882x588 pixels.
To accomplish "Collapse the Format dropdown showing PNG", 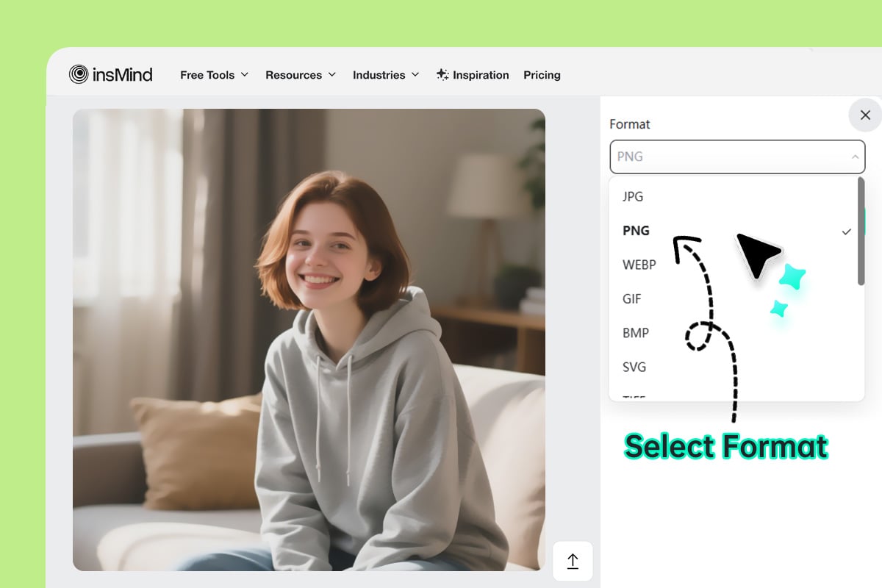I will [737, 157].
